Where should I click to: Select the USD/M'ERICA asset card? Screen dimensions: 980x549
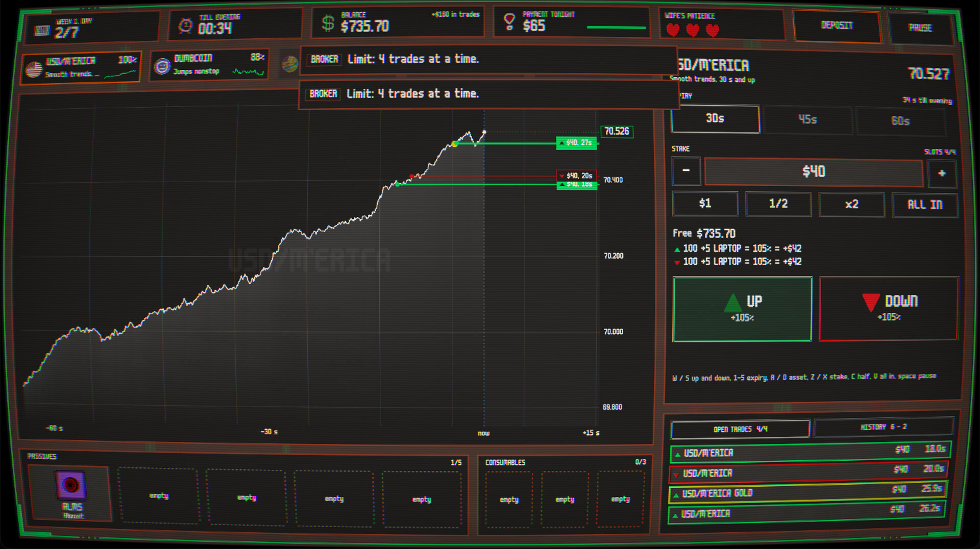81,67
